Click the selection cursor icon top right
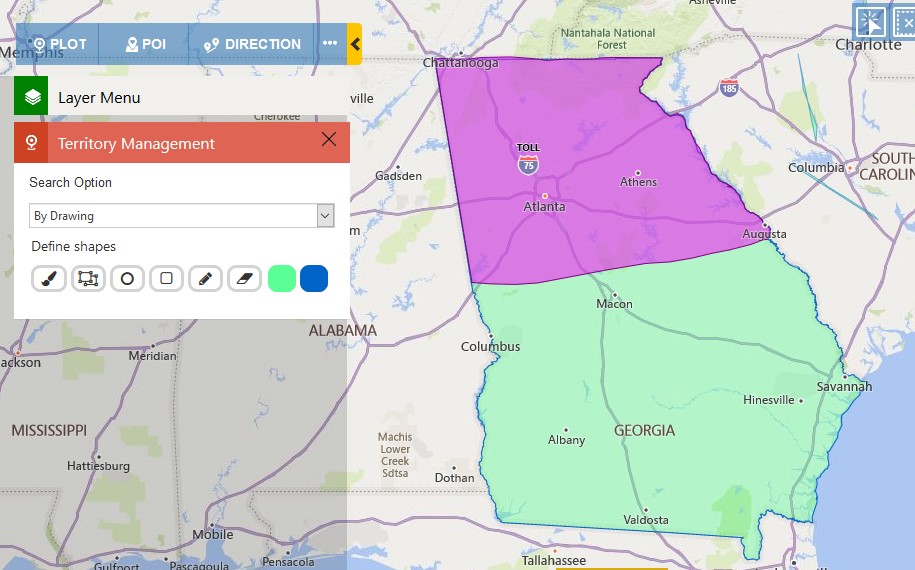 [x=870, y=22]
